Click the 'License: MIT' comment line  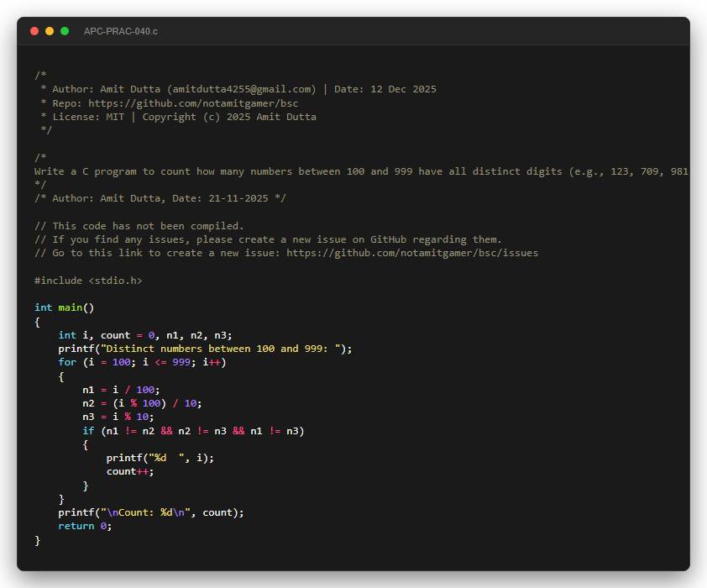click(x=178, y=117)
